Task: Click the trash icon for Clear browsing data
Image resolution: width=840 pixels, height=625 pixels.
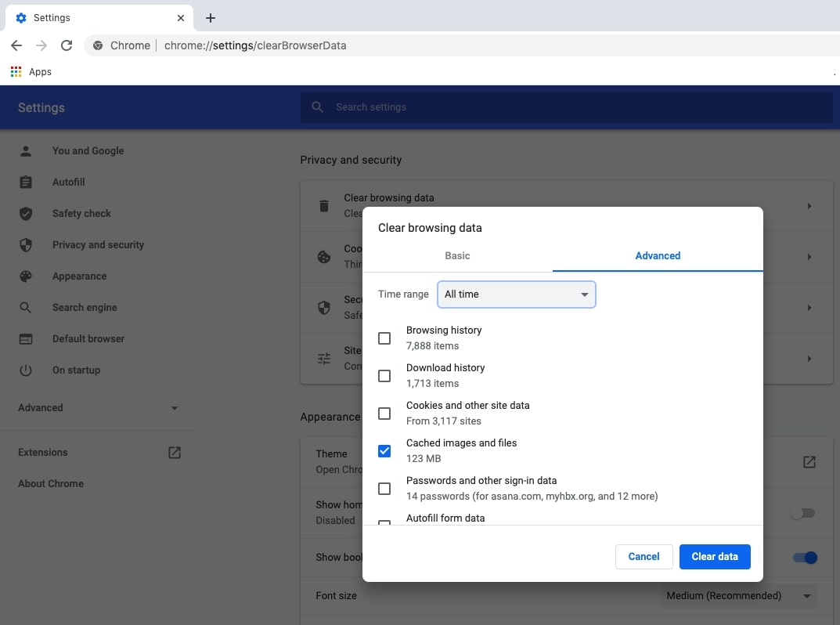Action: click(324, 206)
